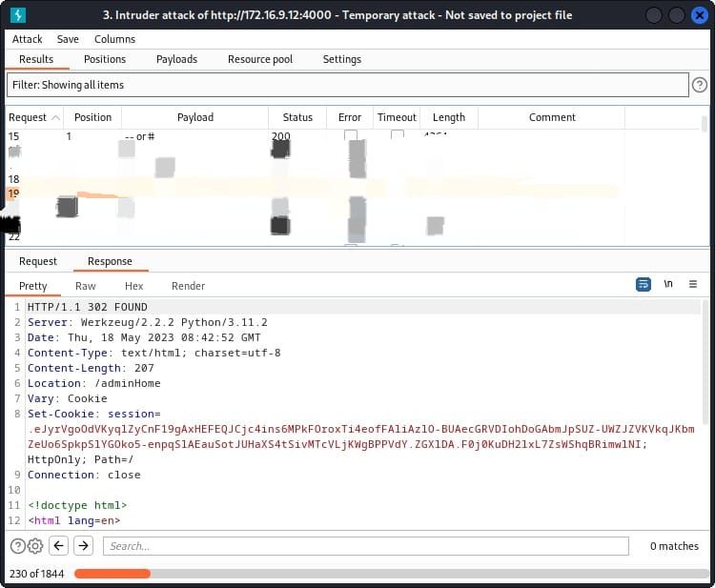Toggle show non-printable characters (\n) icon

(x=668, y=284)
